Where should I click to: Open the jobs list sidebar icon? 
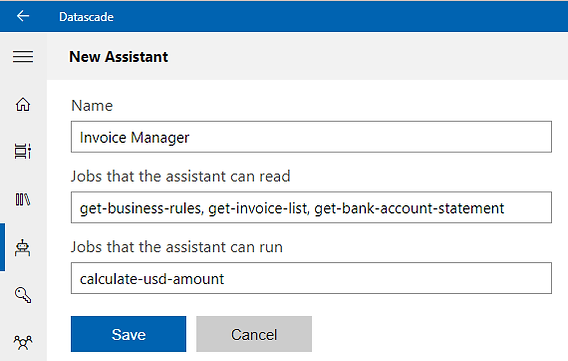pyautogui.click(x=23, y=151)
